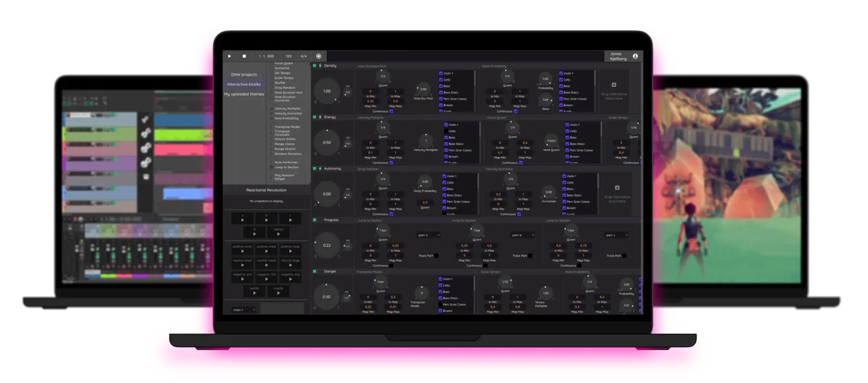Play the 'silence' section trigger
Image resolution: width=868 pixels, height=383 pixels.
[x=278, y=233]
